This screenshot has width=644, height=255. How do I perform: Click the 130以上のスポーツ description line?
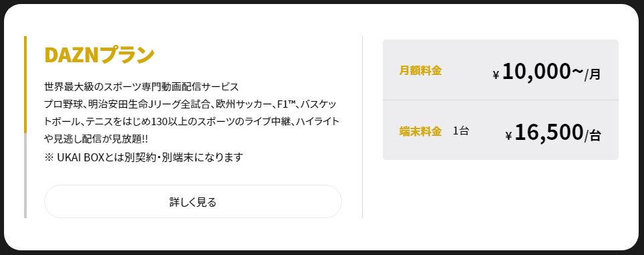[192, 122]
